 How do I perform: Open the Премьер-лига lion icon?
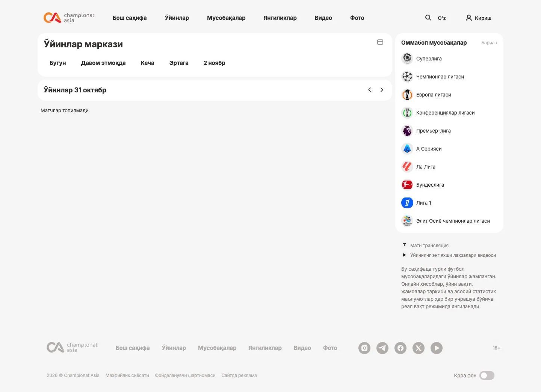[x=407, y=131]
